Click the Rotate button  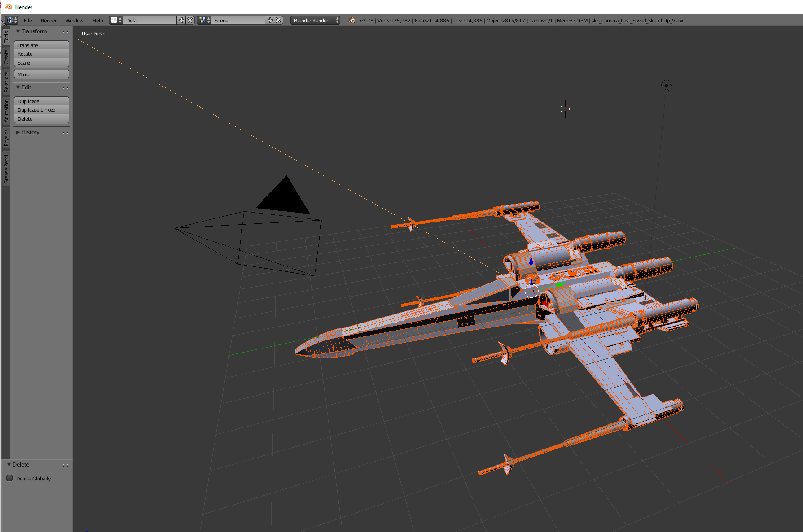tap(41, 54)
